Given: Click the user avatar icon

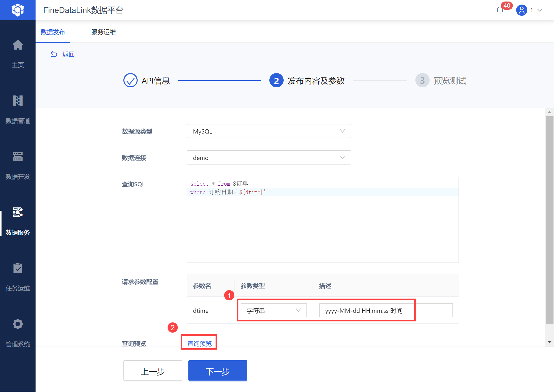Looking at the screenshot, I should [x=522, y=10].
